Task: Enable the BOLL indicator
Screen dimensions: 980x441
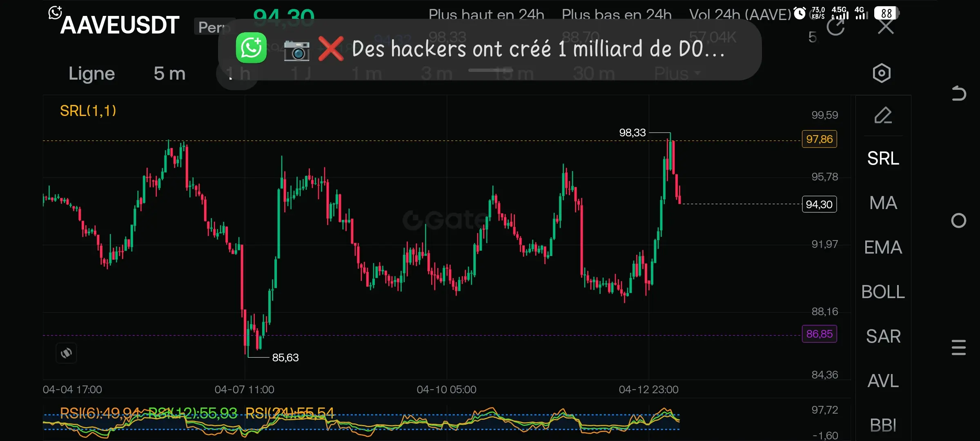Action: [x=883, y=292]
